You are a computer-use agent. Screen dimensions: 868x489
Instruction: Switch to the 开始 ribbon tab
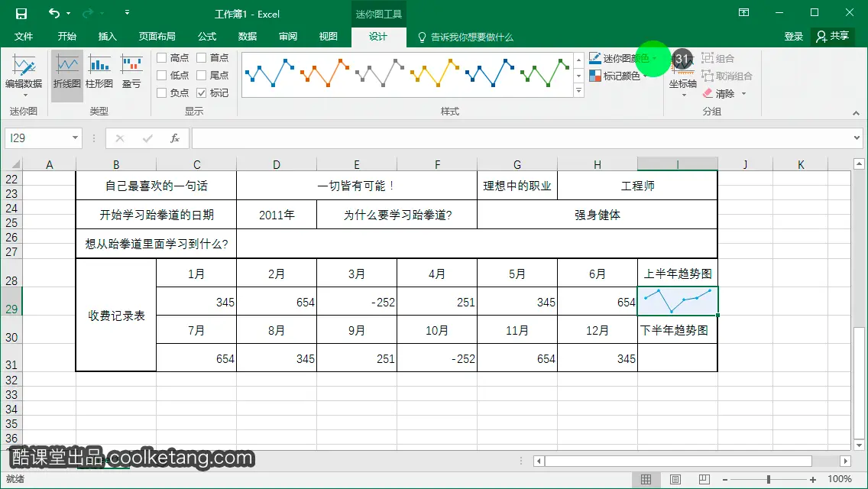pyautogui.click(x=67, y=37)
